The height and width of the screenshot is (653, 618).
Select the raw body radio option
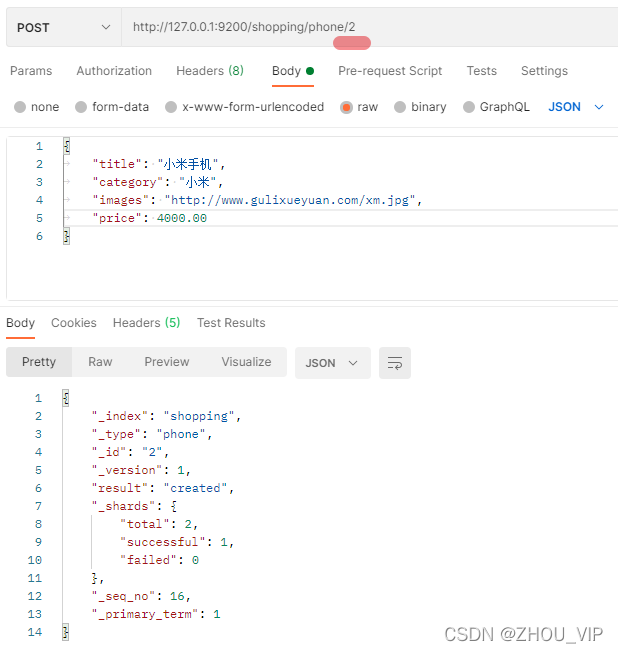coord(346,107)
